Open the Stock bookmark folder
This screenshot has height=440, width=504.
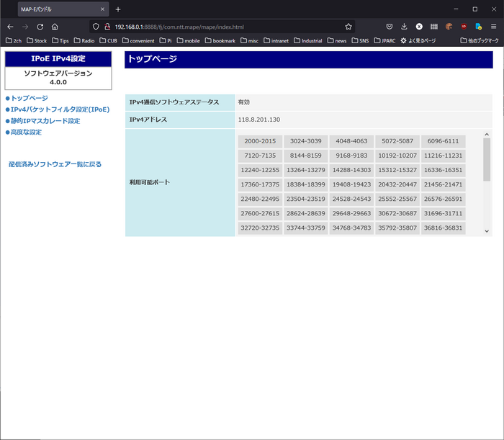tap(37, 41)
